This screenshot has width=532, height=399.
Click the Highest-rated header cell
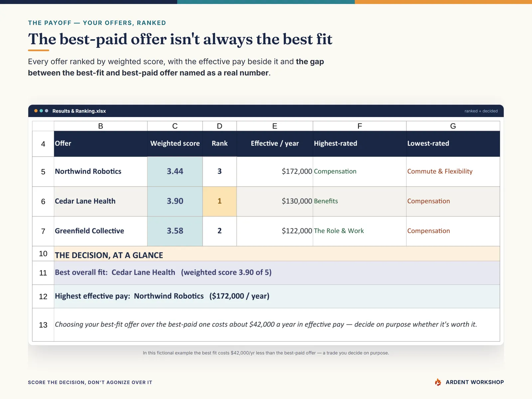360,144
